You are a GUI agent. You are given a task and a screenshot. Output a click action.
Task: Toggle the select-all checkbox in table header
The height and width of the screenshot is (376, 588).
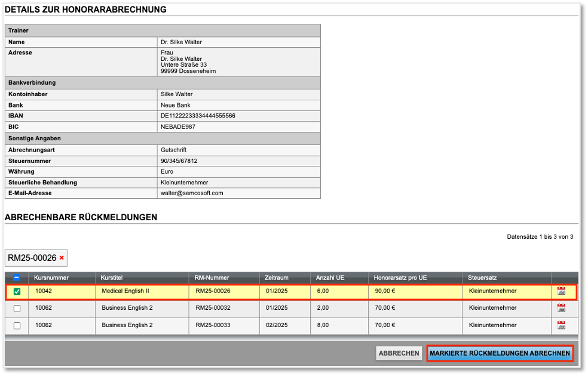pos(17,278)
